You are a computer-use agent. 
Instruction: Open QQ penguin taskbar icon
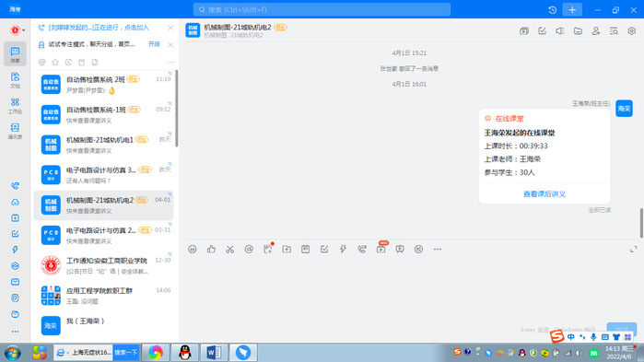click(185, 353)
